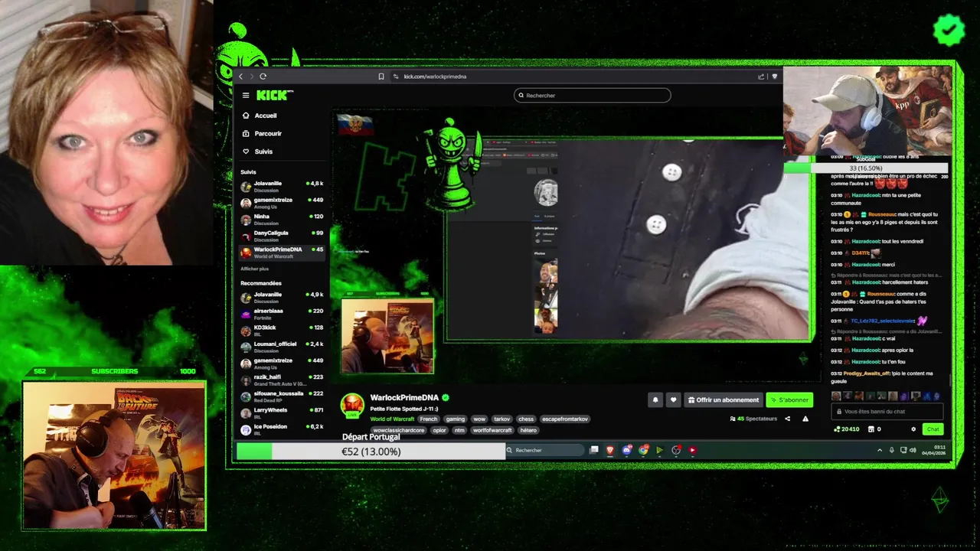Open sifouane_koussaila recommended channel
The width and height of the screenshot is (980, 551).
pos(282,396)
